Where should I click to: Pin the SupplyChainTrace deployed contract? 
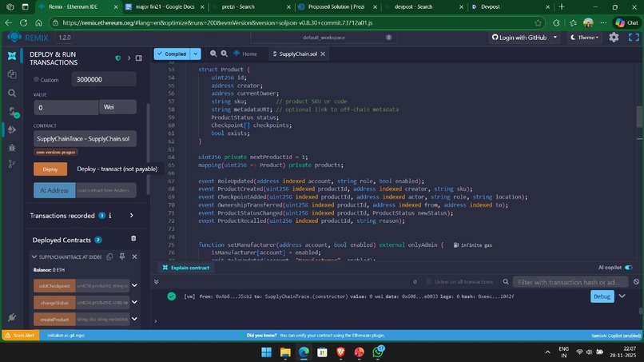pos(122,257)
